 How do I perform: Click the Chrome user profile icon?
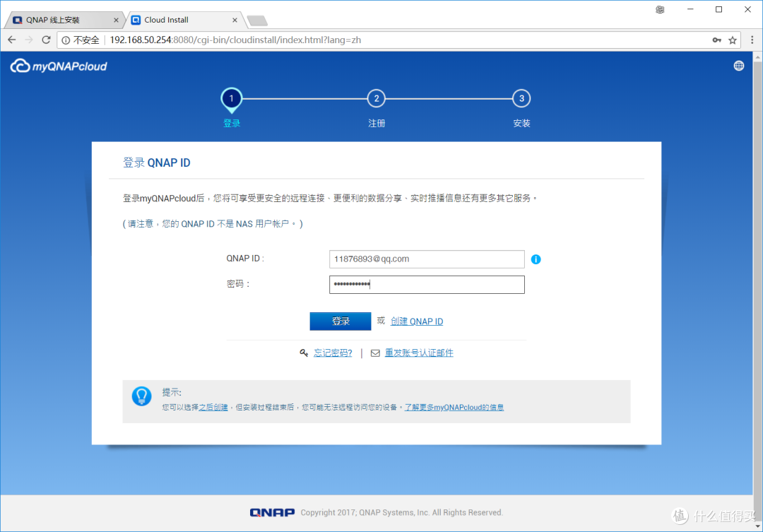pyautogui.click(x=660, y=9)
